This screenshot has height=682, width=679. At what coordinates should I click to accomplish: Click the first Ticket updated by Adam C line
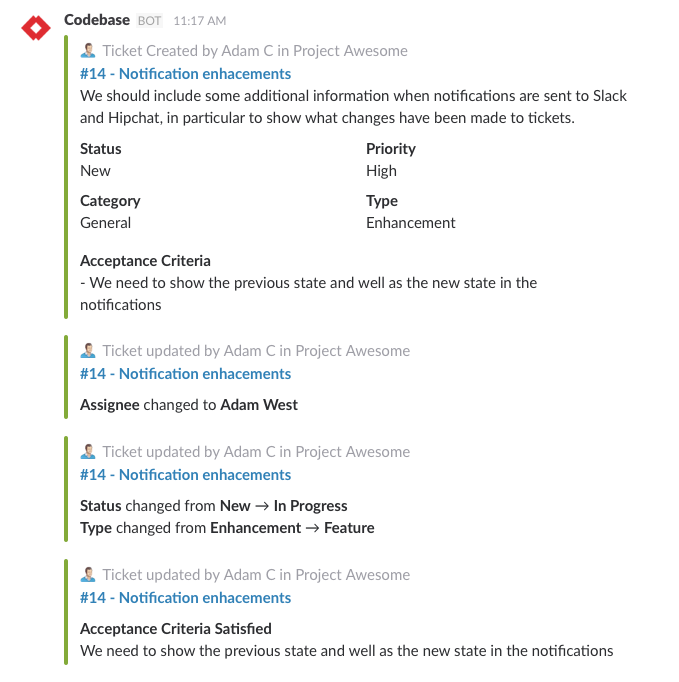click(256, 351)
